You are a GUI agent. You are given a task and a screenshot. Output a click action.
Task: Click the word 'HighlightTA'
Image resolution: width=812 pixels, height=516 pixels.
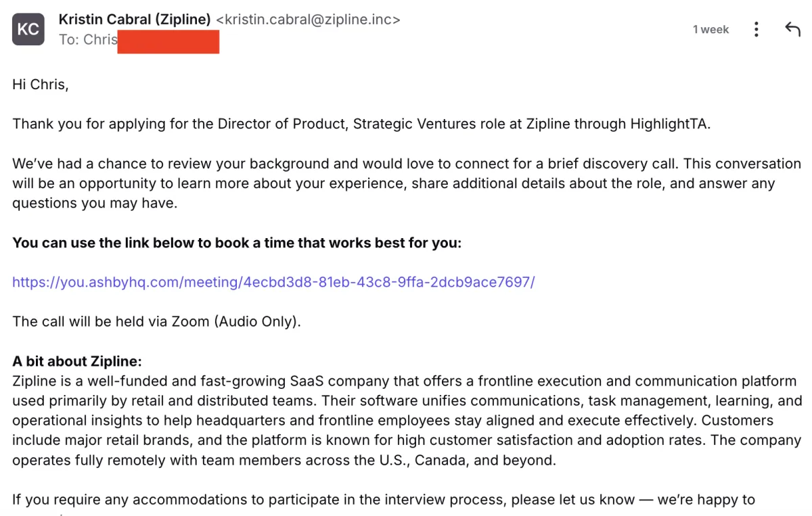[x=669, y=124]
